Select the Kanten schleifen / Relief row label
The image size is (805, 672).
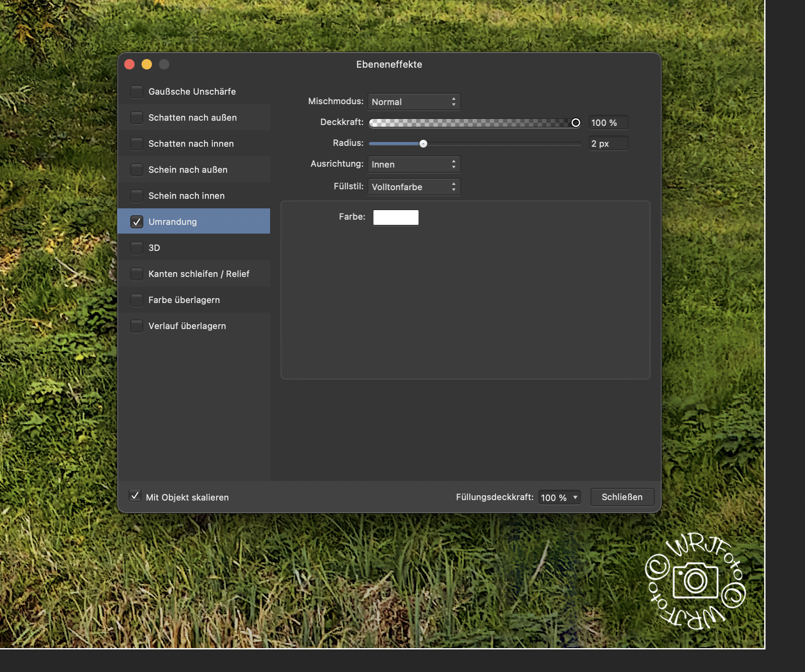199,274
